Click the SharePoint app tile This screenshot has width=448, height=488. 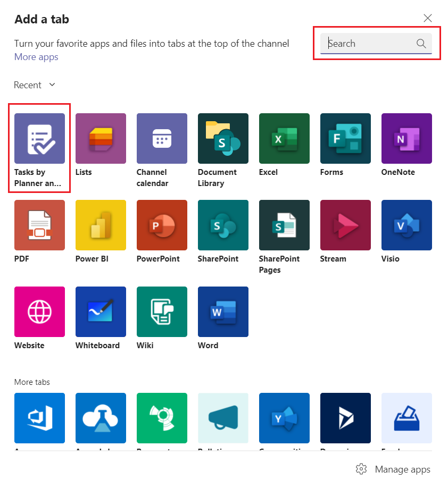point(223,225)
